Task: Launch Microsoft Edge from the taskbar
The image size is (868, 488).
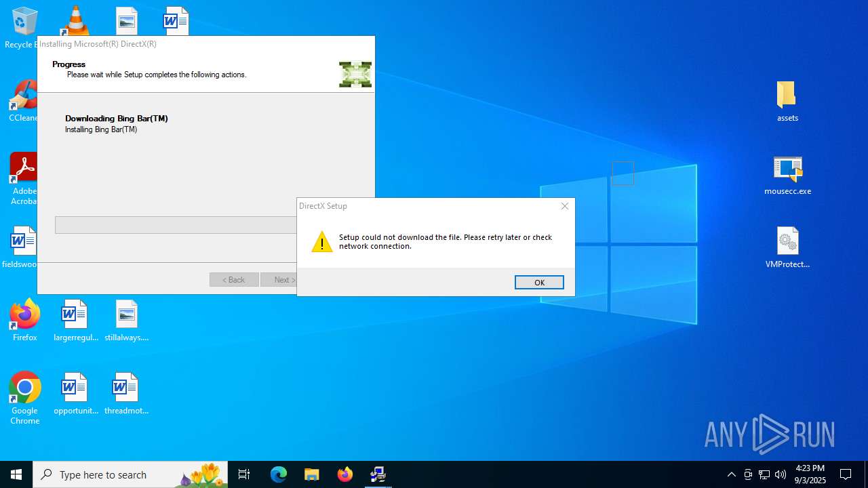Action: point(279,474)
